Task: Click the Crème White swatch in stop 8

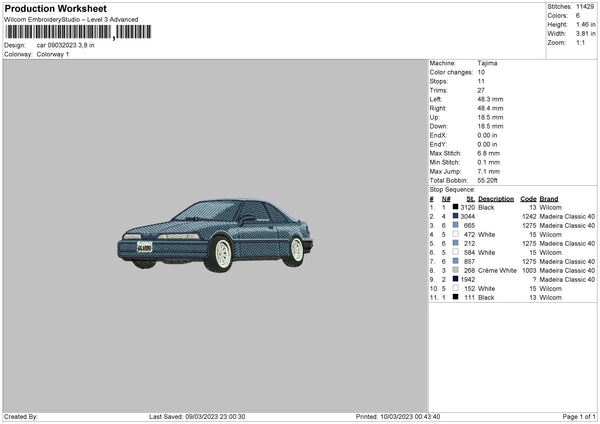Action: pyautogui.click(x=456, y=270)
